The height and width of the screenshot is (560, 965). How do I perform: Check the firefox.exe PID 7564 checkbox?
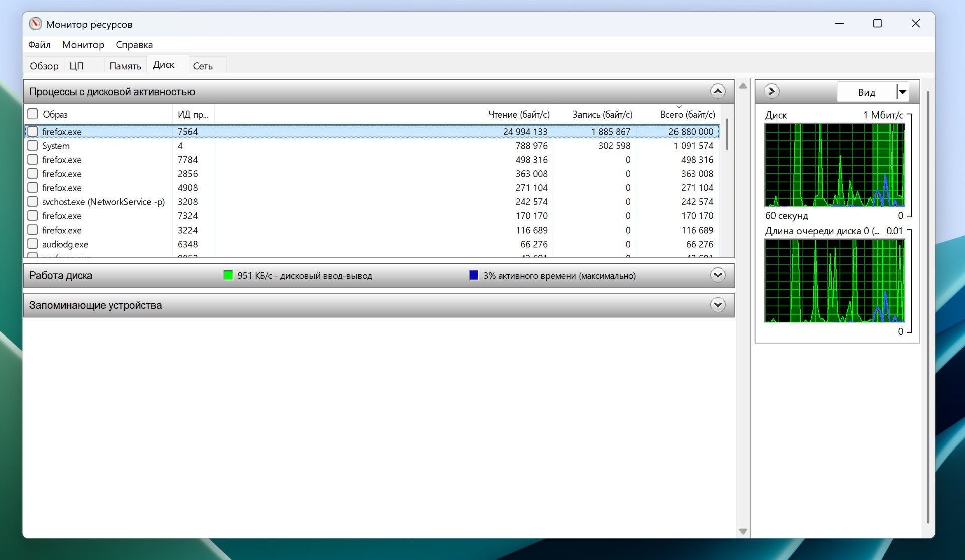(33, 131)
